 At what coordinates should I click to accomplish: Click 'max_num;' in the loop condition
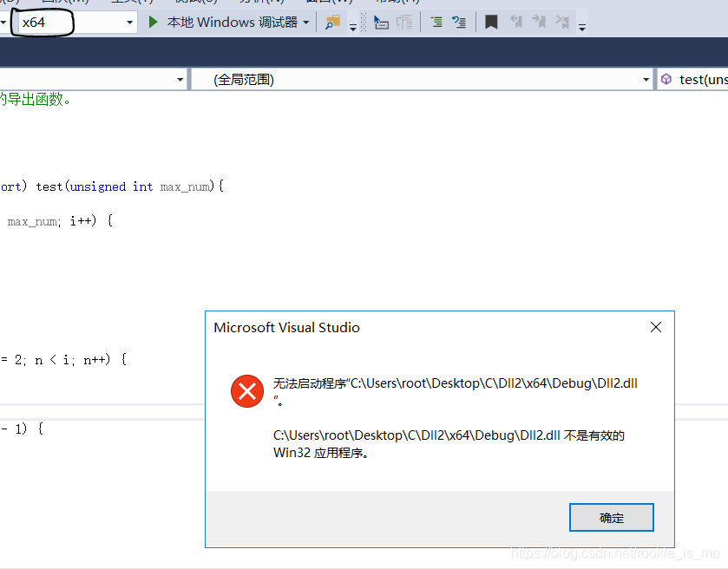(x=34, y=221)
